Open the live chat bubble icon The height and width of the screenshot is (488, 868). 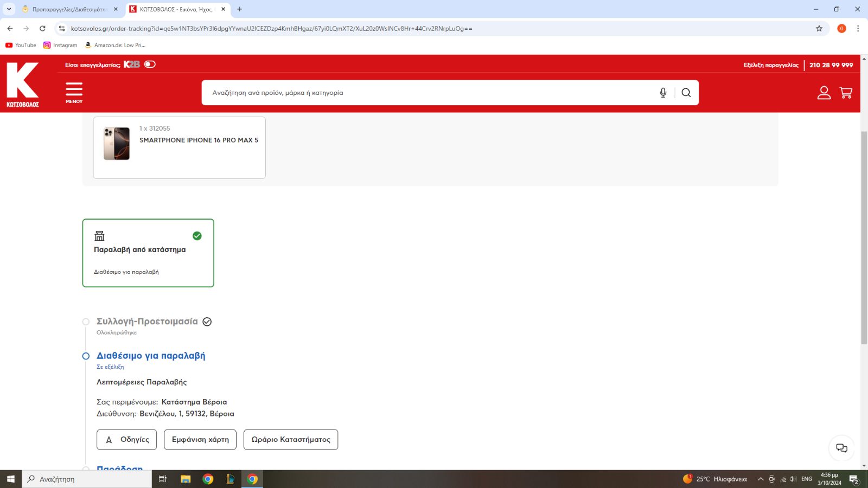841,448
